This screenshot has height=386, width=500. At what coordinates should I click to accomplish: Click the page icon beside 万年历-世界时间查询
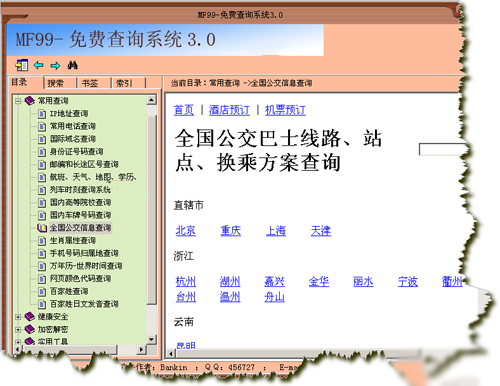click(x=42, y=266)
